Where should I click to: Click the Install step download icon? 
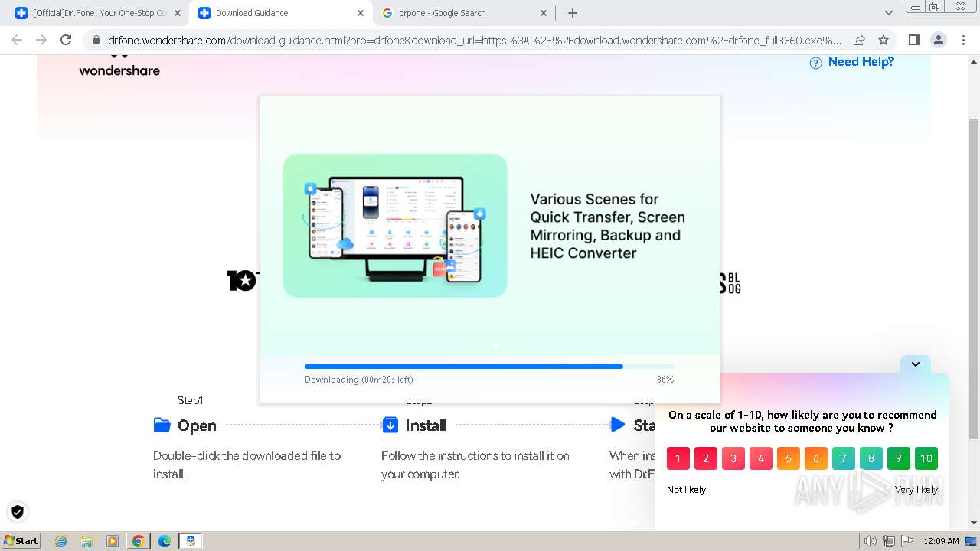coord(390,425)
